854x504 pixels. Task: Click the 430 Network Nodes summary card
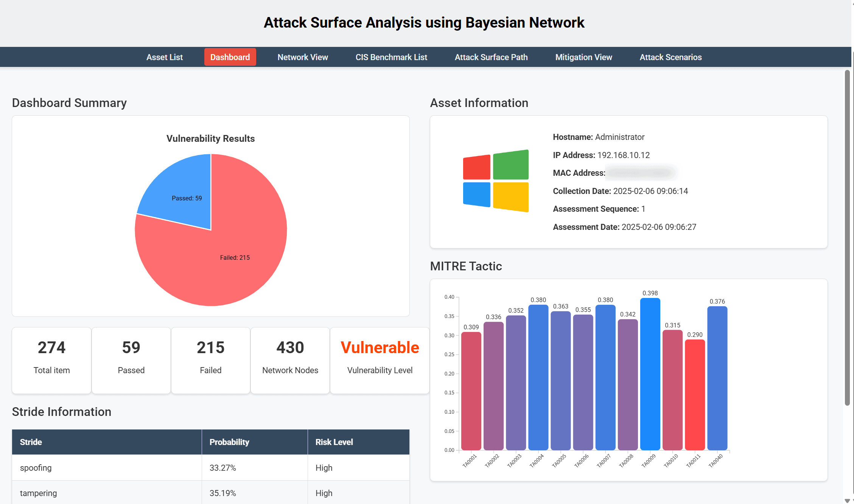tap(290, 359)
